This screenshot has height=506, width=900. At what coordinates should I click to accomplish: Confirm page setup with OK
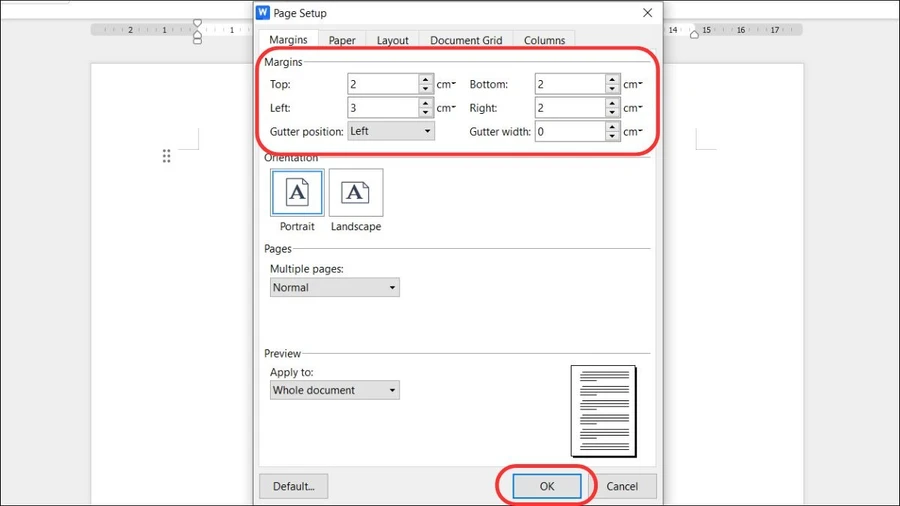coord(546,486)
